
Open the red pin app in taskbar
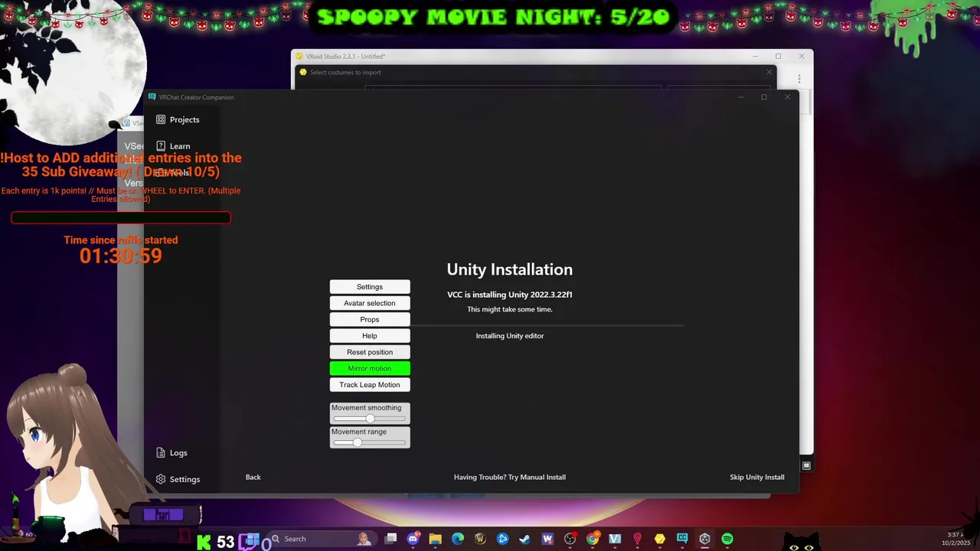pos(637,539)
